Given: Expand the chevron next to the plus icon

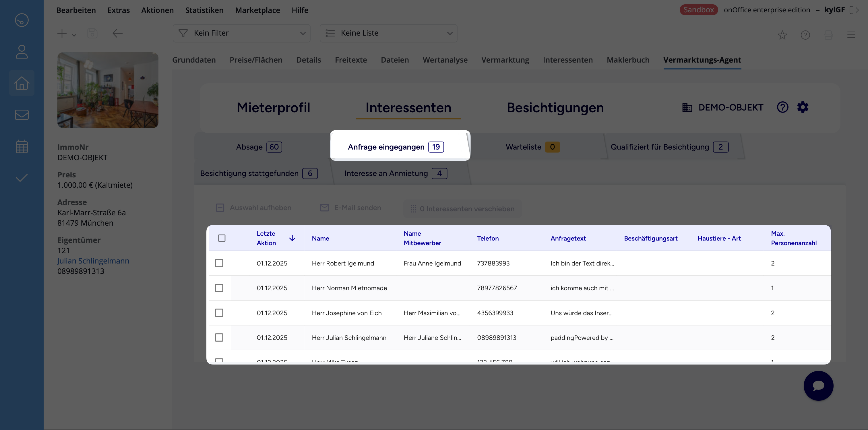Looking at the screenshot, I should pyautogui.click(x=74, y=35).
